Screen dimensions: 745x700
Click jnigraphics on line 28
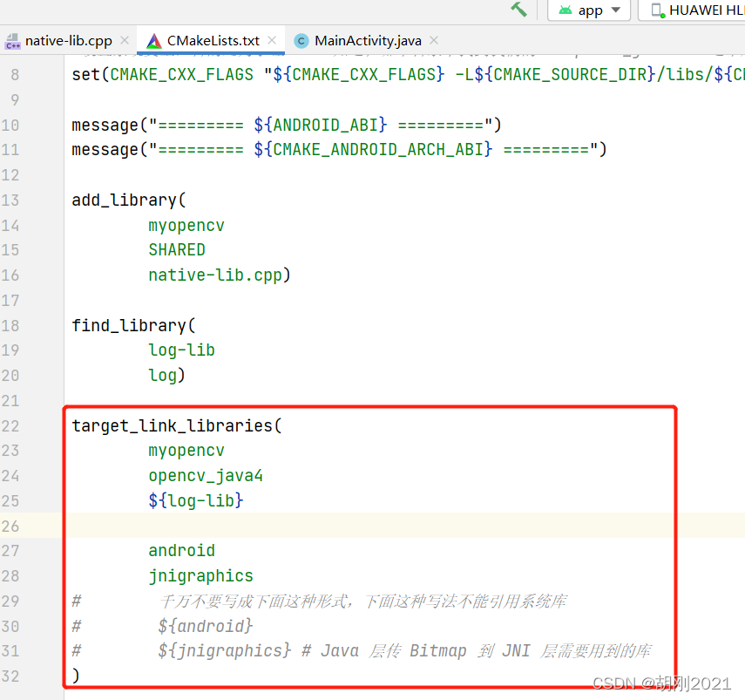[200, 576]
